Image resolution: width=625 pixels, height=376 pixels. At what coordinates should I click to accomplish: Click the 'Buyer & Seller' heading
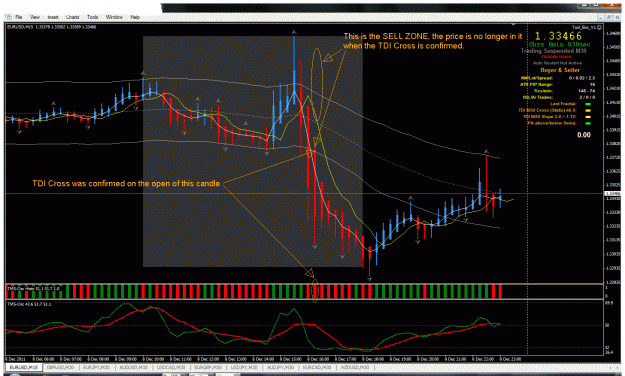[x=560, y=70]
